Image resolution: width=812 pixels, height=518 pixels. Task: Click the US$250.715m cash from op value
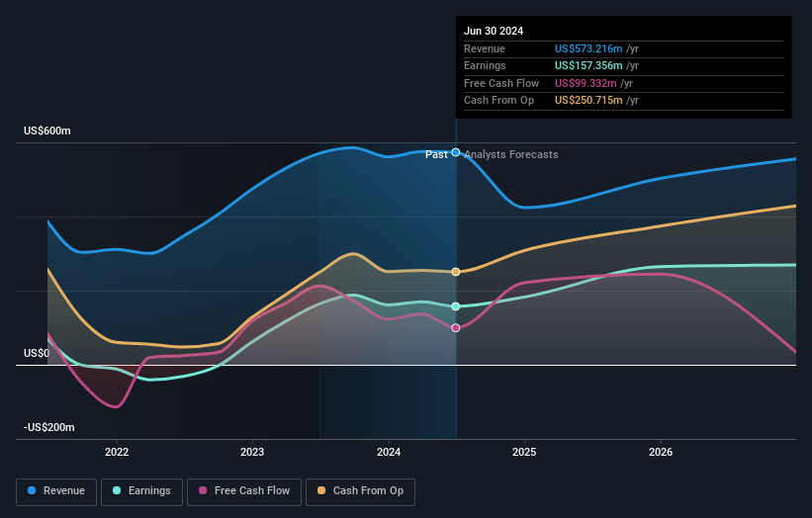click(588, 101)
